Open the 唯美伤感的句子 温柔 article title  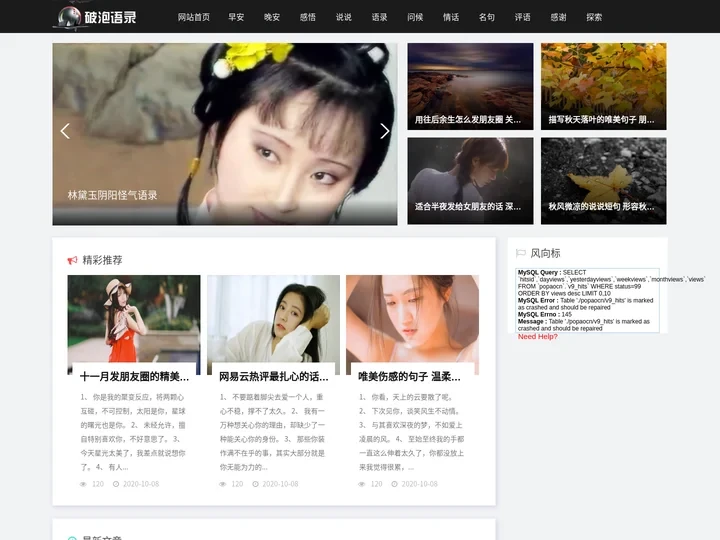(x=409, y=377)
